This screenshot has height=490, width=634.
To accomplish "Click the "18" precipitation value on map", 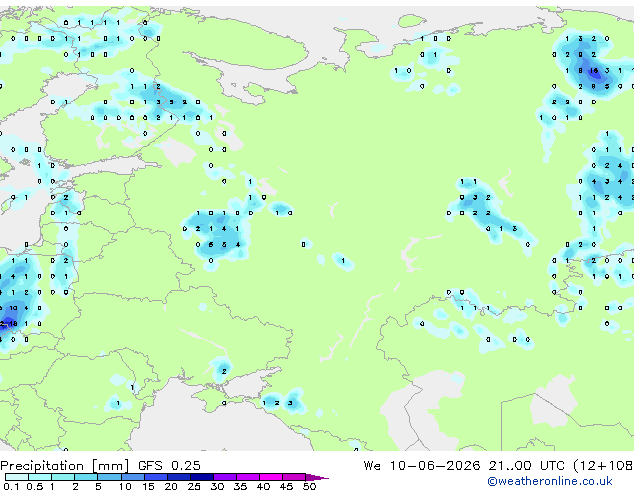I will click(x=14, y=323).
